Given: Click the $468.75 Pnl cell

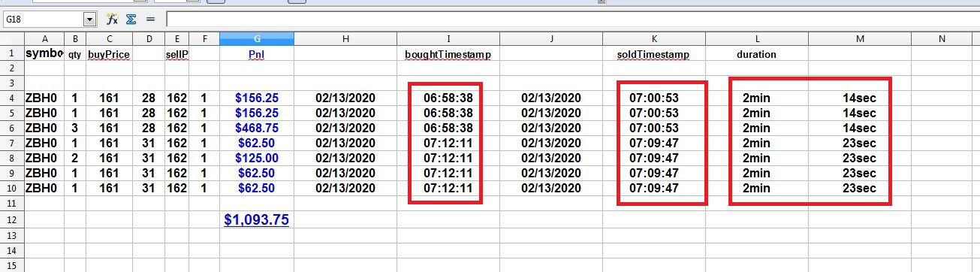Looking at the screenshot, I should [257, 128].
